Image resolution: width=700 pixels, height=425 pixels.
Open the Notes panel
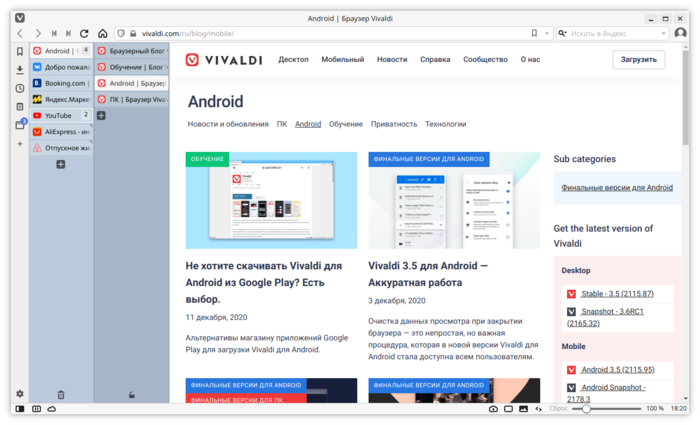pyautogui.click(x=20, y=106)
